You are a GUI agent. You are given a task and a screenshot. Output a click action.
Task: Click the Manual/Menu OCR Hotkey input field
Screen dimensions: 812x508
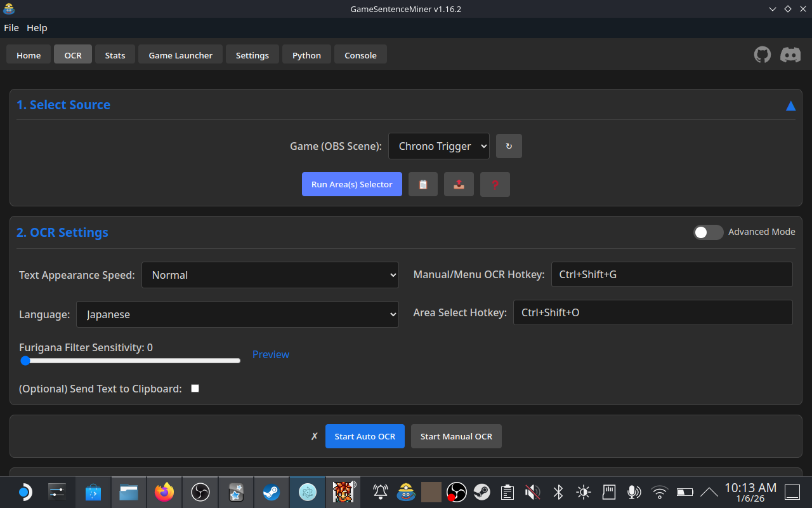672,274
